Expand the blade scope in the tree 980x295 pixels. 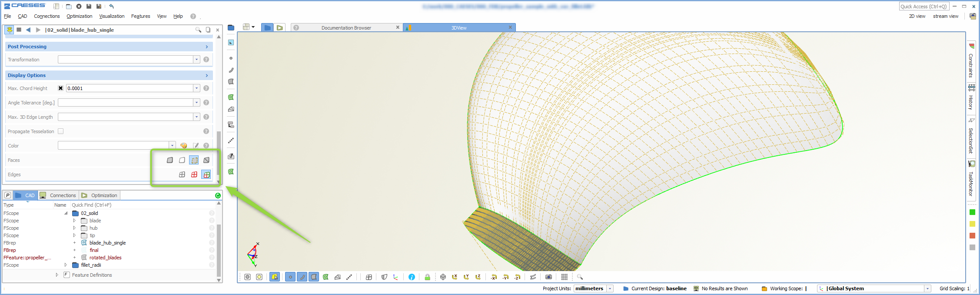[x=74, y=221]
